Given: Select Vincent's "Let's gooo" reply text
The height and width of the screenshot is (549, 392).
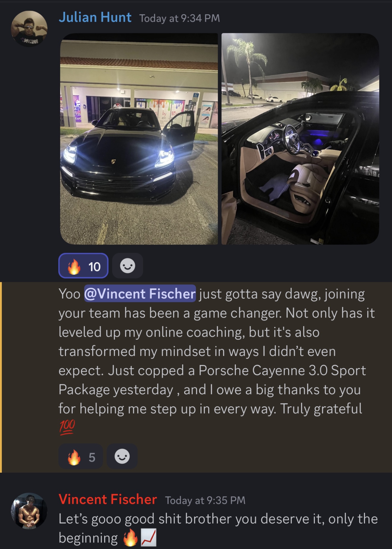Looking at the screenshot, I should pyautogui.click(x=218, y=528).
